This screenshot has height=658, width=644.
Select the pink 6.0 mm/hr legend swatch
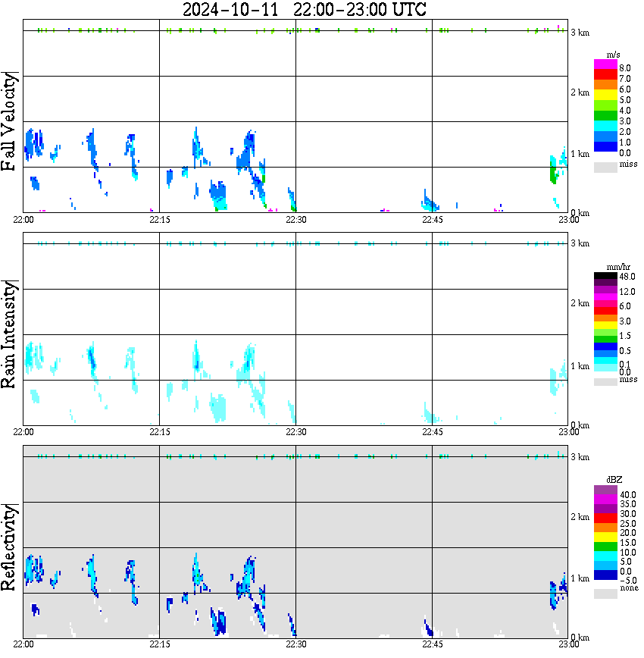pyautogui.click(x=605, y=304)
